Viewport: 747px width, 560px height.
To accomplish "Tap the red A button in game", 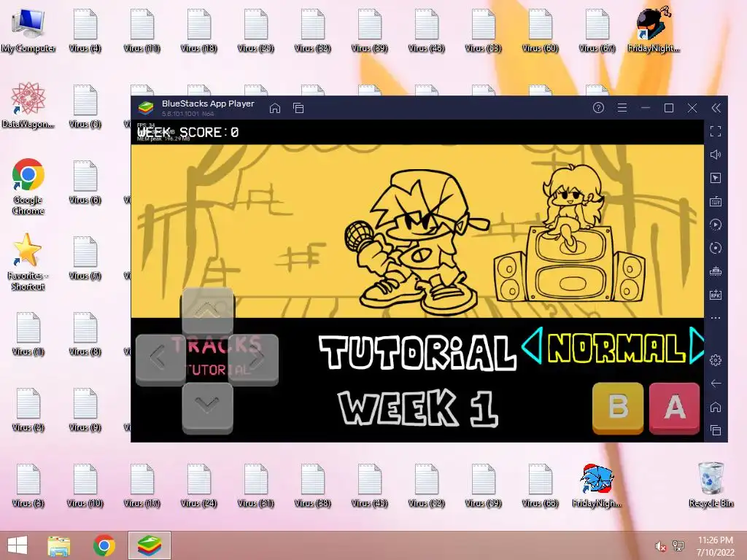I will [x=674, y=408].
